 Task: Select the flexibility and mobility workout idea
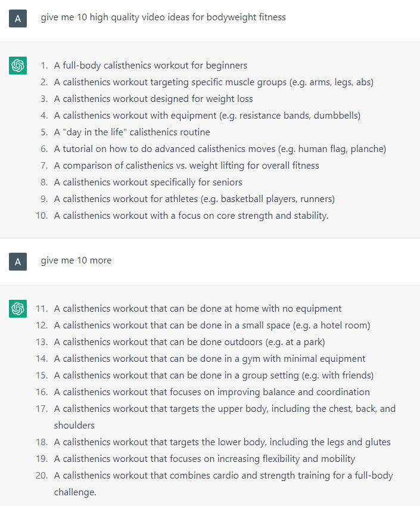(x=204, y=459)
